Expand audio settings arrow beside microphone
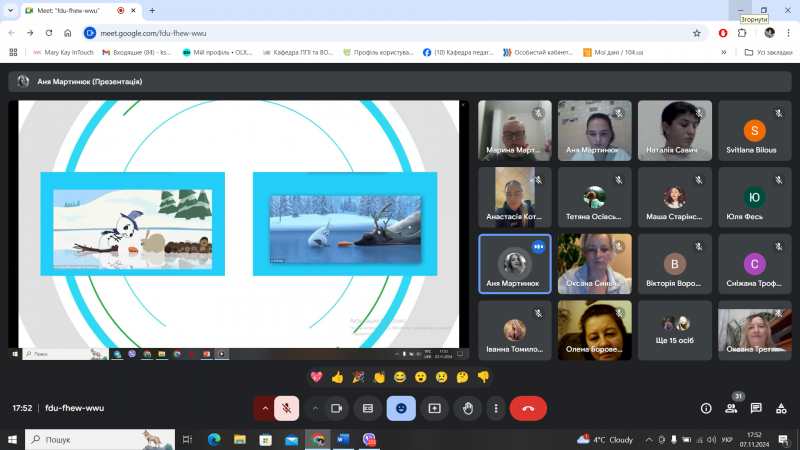800x450 pixels. click(264, 408)
